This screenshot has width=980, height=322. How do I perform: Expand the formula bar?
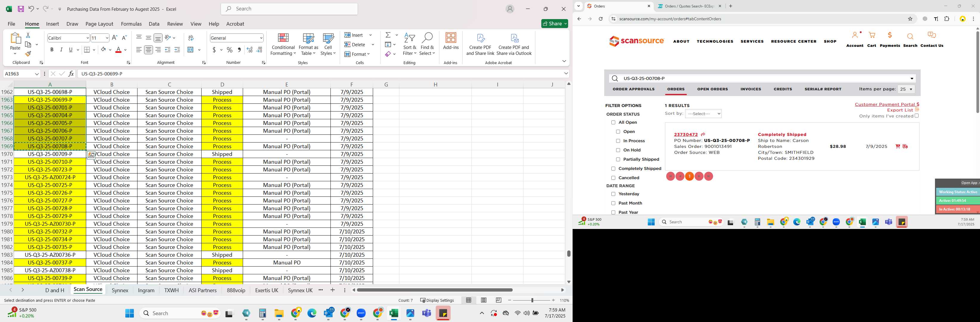pyautogui.click(x=566, y=74)
